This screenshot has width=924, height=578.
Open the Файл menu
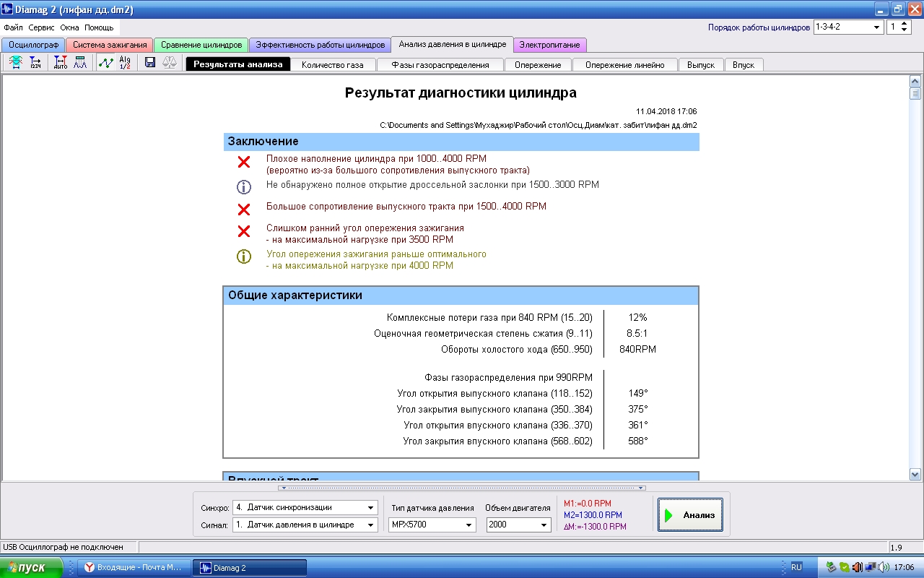(13, 27)
